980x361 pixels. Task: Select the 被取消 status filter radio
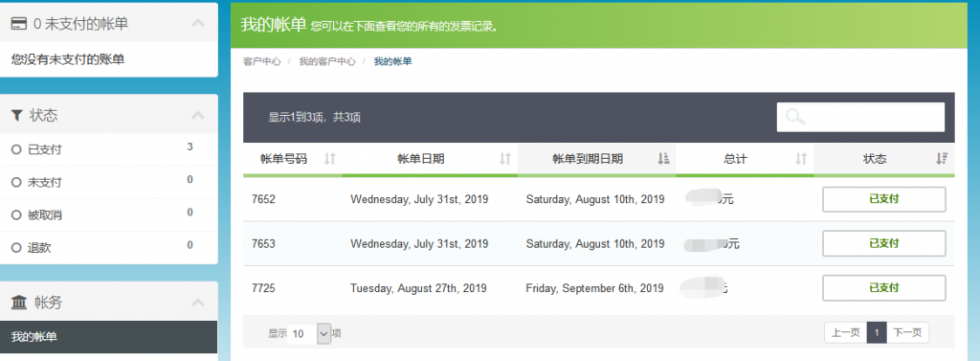(16, 215)
